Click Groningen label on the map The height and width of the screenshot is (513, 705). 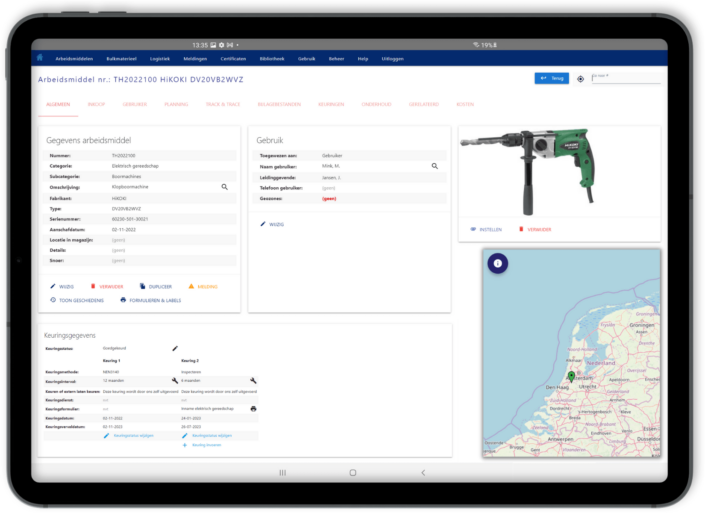(x=642, y=325)
